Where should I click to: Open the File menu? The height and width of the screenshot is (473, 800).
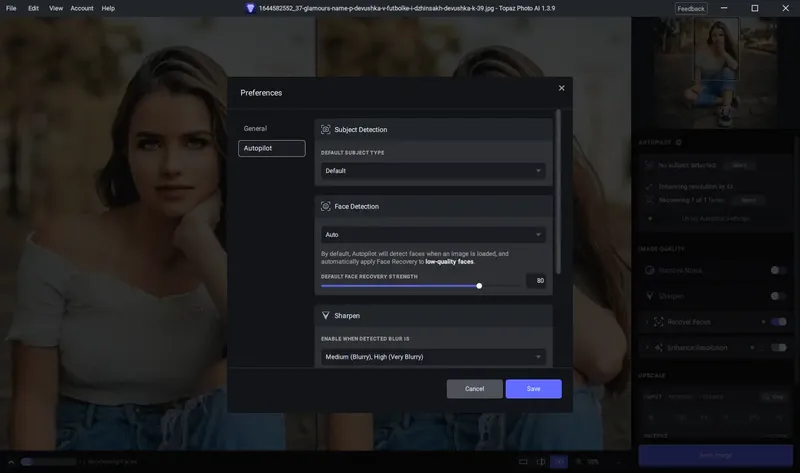click(11, 8)
